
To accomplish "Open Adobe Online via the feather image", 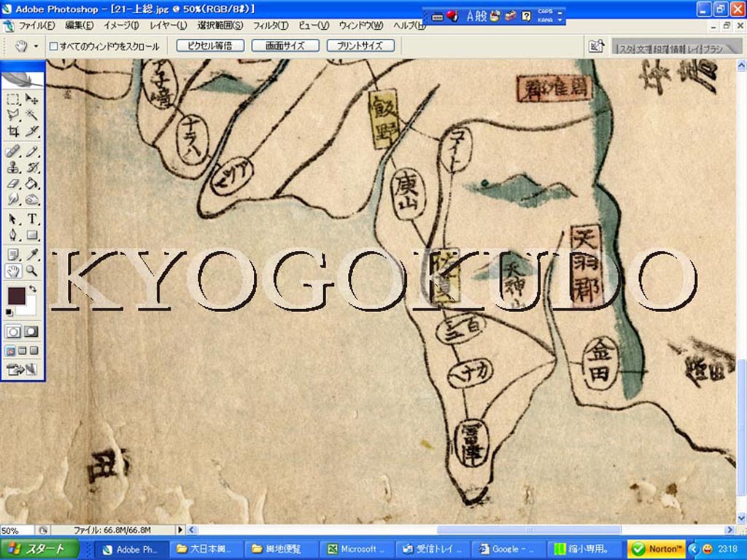I will tap(23, 79).
